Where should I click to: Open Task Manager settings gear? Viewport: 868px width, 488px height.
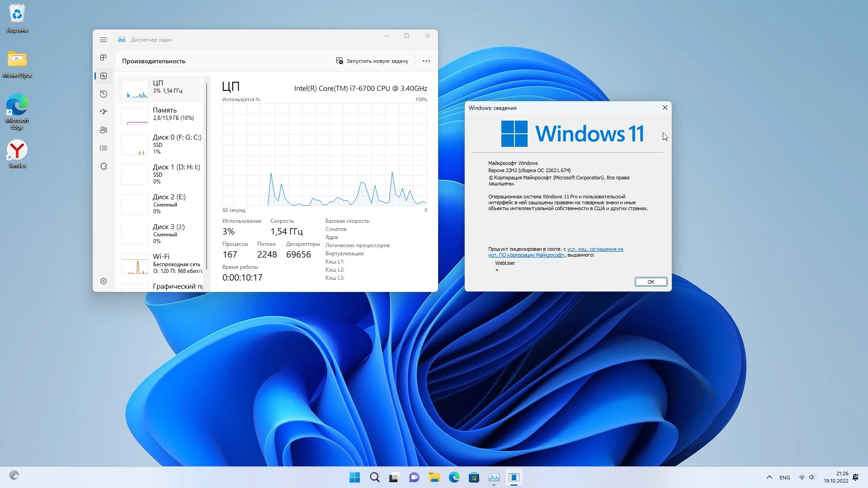(104, 281)
